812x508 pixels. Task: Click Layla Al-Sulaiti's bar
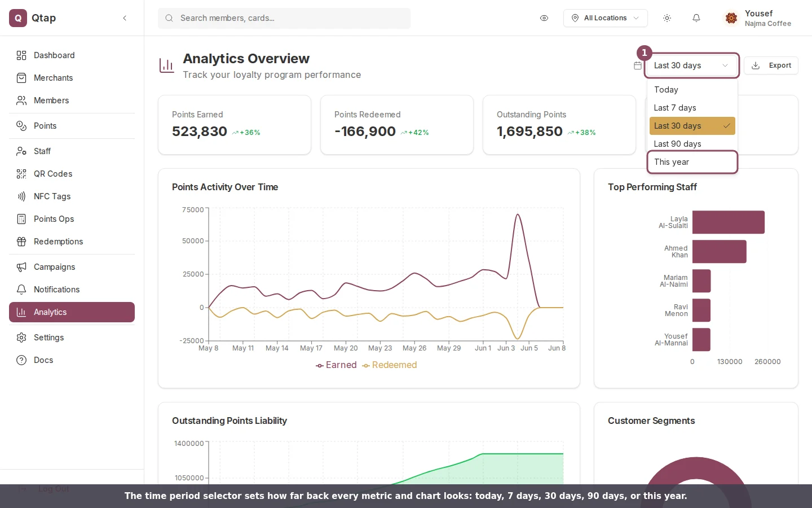729,222
